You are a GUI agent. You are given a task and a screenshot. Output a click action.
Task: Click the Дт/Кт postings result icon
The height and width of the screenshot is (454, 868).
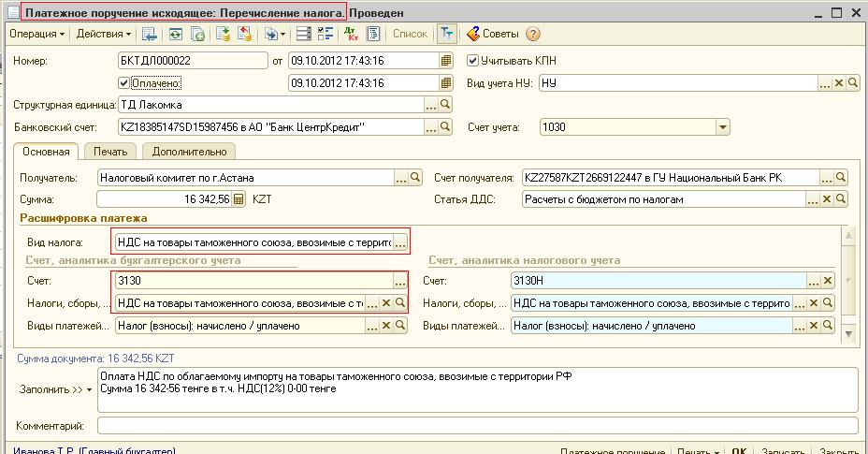point(351,34)
